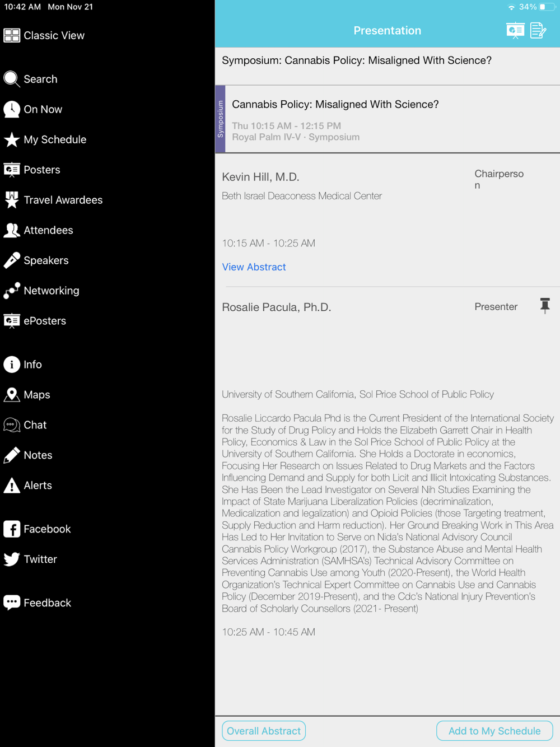Open the On Now clock icon
The image size is (560, 747).
pos(12,109)
